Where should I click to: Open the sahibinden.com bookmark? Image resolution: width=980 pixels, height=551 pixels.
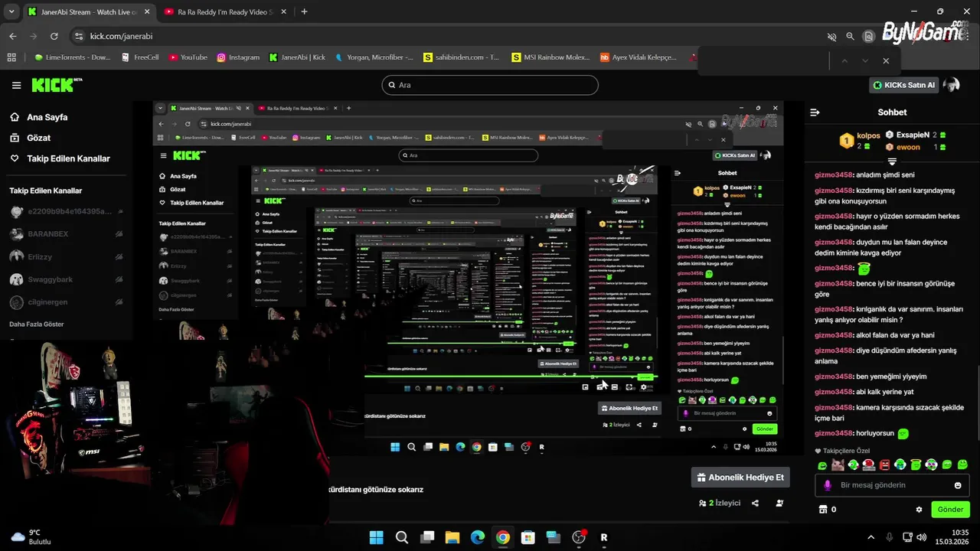[x=462, y=57]
